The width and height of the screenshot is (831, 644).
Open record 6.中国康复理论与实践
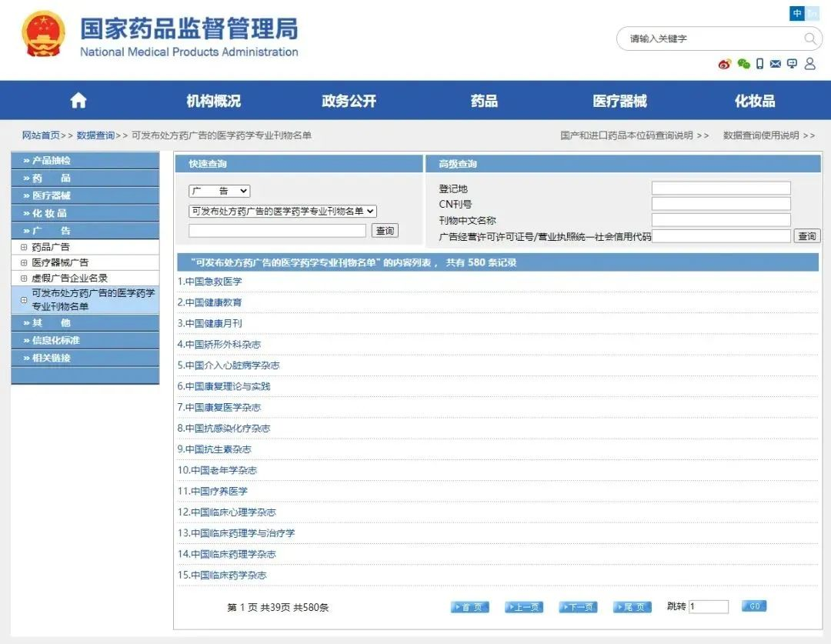tap(224, 386)
